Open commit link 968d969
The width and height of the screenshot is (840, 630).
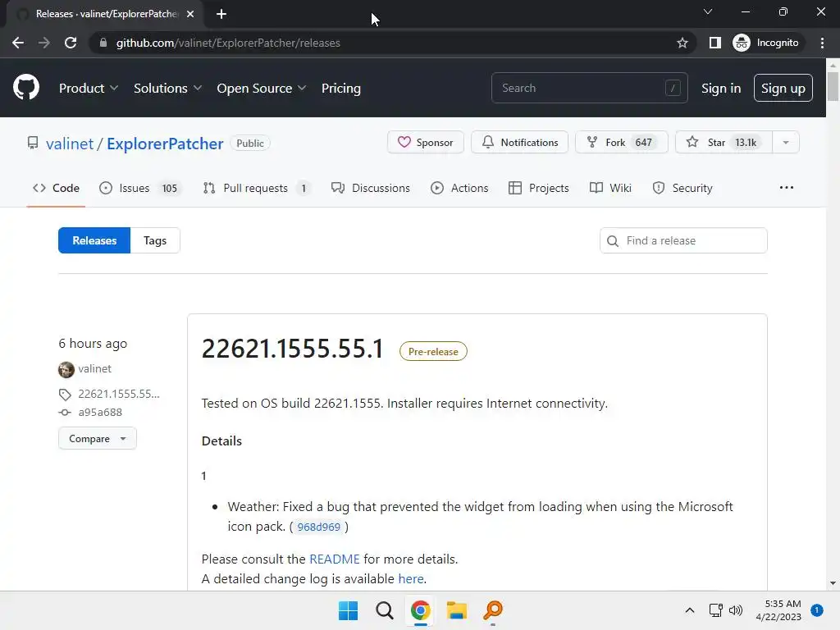click(319, 527)
